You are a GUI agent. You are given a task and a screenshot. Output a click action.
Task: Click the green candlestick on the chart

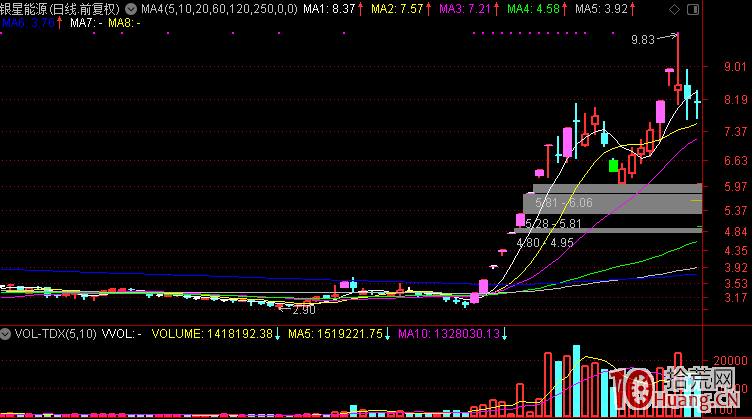click(613, 166)
